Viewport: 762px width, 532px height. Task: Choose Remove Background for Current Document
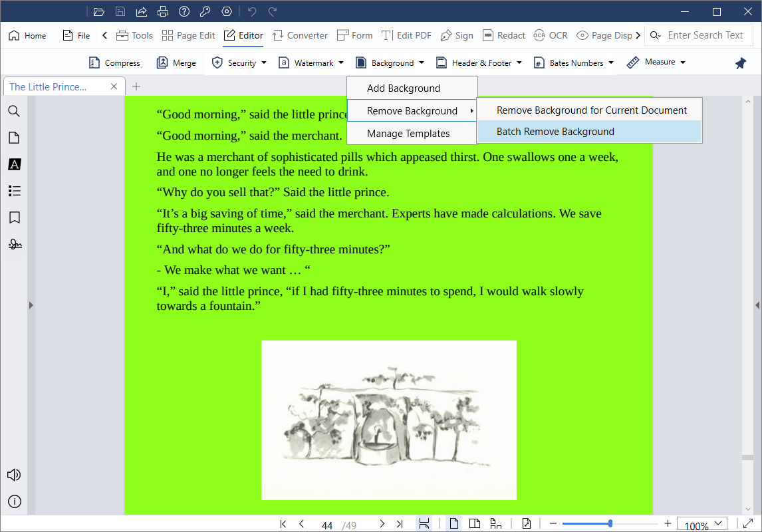coord(590,110)
